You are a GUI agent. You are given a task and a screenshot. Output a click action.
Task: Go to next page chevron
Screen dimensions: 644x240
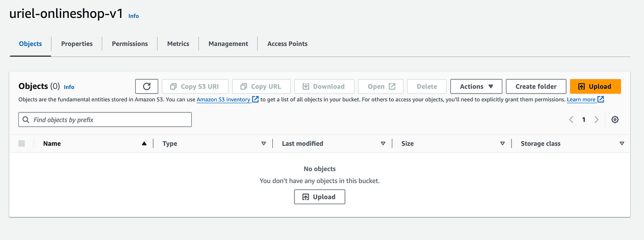596,120
